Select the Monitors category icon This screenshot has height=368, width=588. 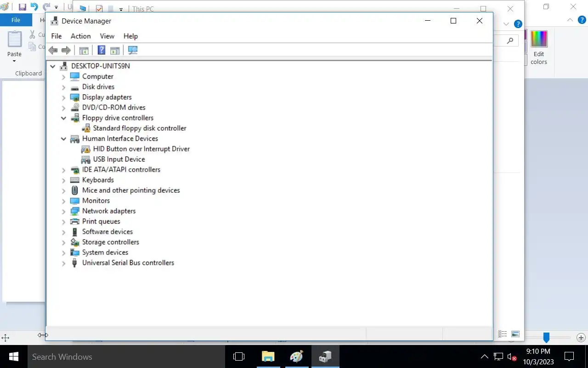coord(74,201)
